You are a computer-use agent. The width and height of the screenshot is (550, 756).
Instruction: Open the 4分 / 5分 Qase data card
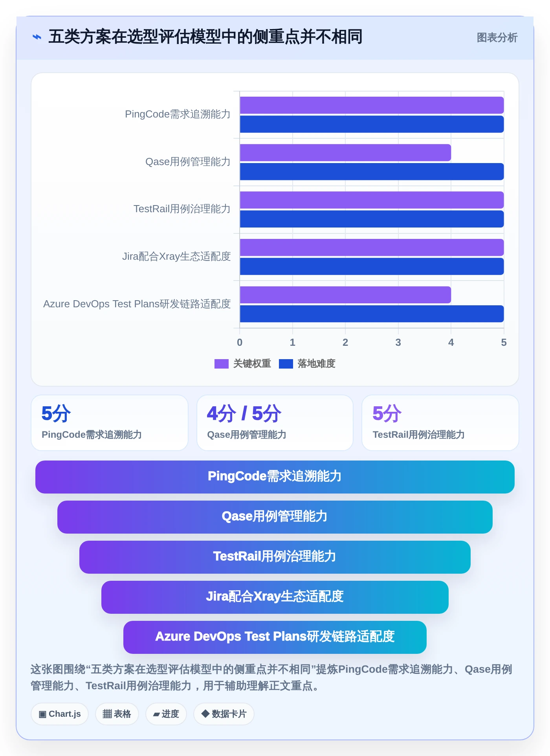[x=275, y=423]
